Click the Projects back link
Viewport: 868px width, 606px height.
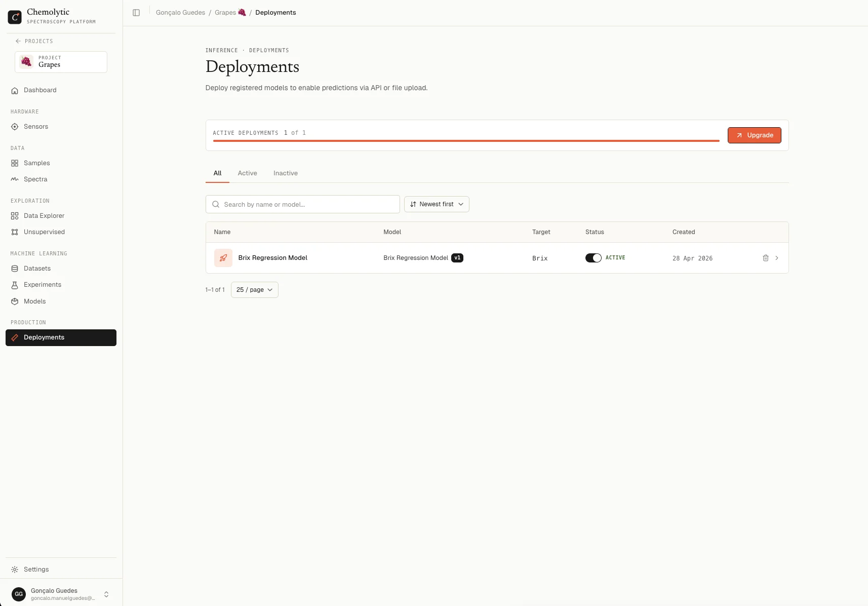click(34, 41)
